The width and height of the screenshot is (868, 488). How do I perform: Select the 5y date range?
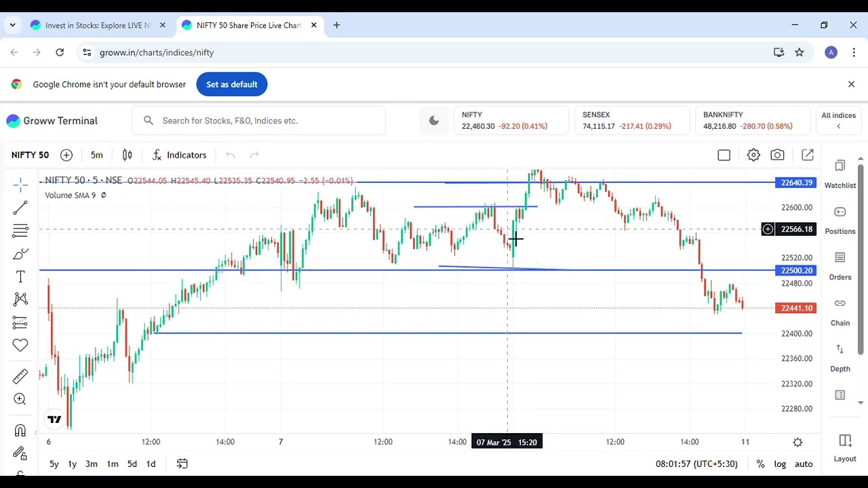[x=54, y=464]
